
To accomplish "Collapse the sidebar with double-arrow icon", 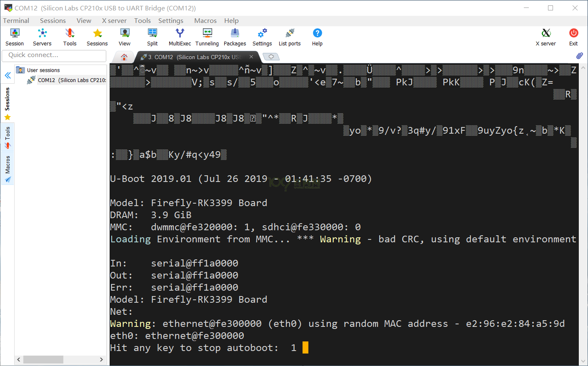I will (x=8, y=75).
